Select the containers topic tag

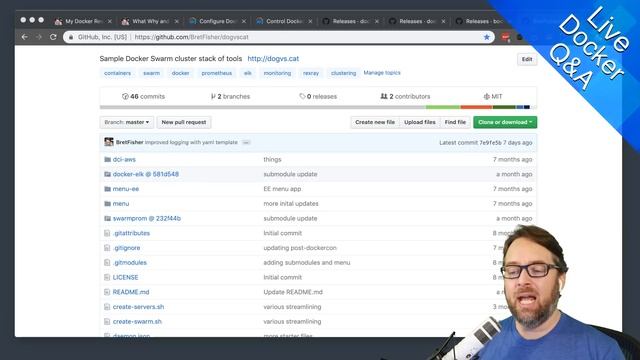point(118,73)
